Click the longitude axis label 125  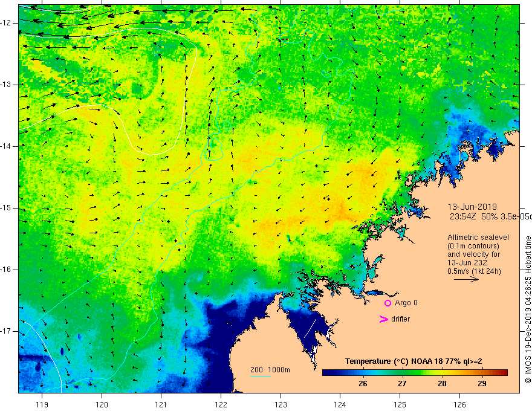400,404
